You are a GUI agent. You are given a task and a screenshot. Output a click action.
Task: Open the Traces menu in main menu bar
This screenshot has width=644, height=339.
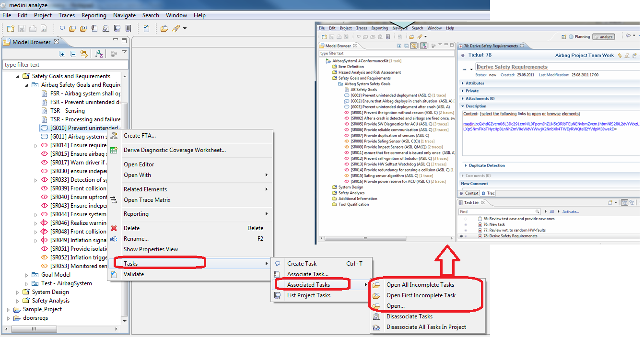click(67, 15)
